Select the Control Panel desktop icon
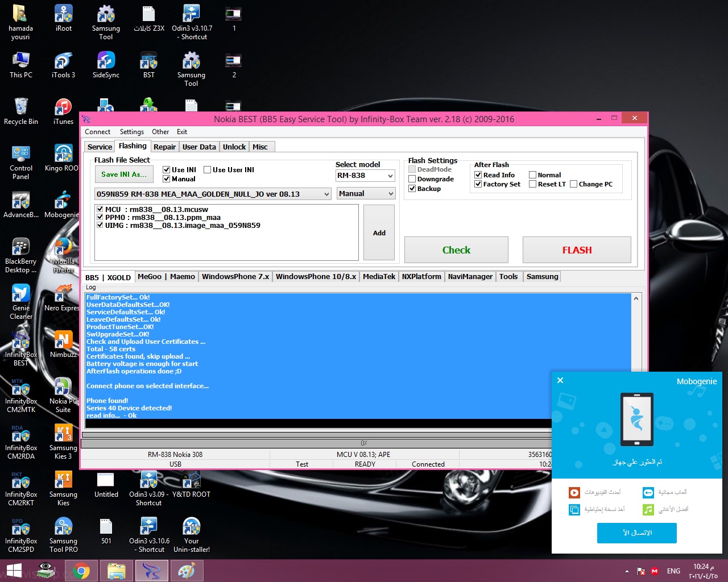728x582 pixels. [x=21, y=163]
